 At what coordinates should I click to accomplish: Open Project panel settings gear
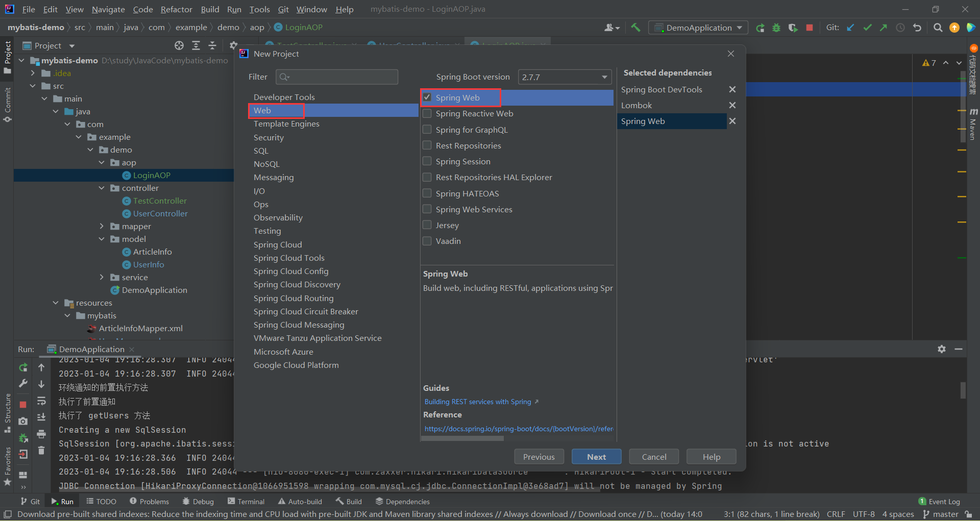point(233,45)
